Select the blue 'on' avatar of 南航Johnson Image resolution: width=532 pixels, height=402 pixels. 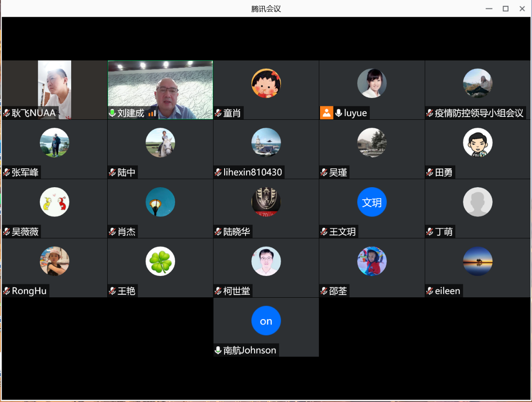(x=266, y=321)
